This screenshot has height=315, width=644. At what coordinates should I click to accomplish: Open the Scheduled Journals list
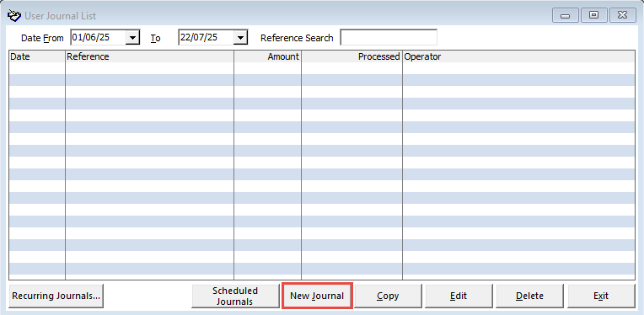pos(235,296)
